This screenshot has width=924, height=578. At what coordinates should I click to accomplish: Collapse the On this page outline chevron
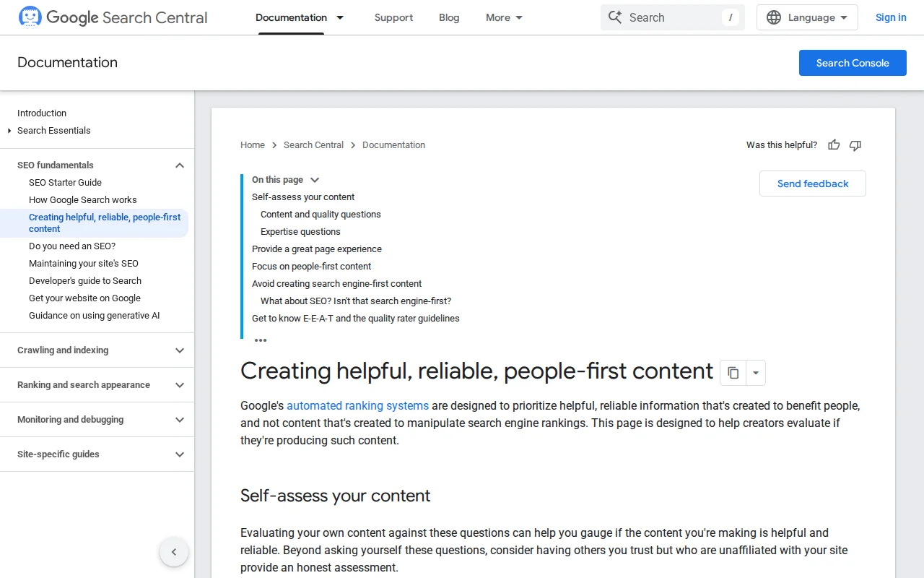[x=314, y=179]
